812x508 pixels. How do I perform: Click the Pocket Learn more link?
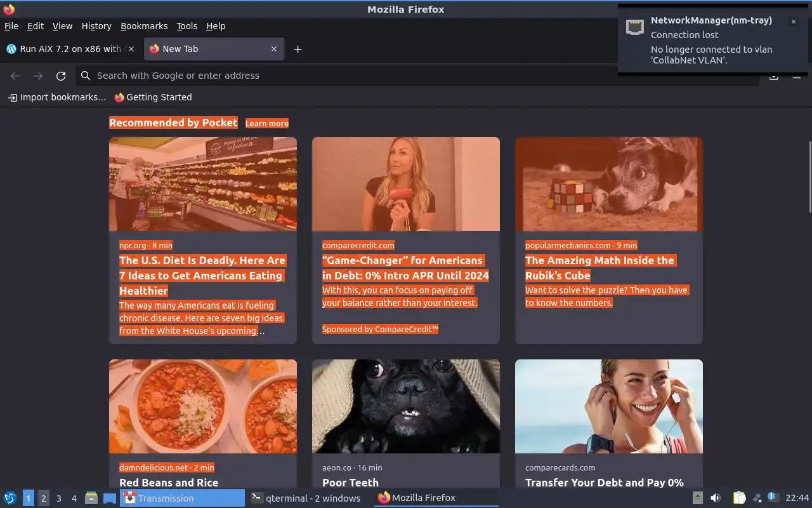(x=267, y=123)
